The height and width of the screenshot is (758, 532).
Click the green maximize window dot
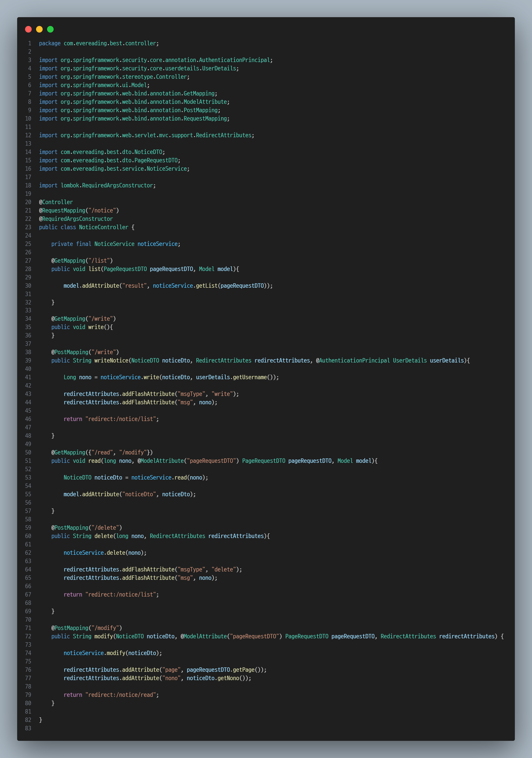(x=51, y=29)
